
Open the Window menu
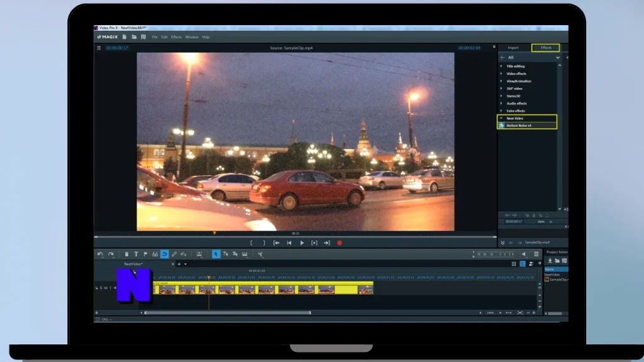pyautogui.click(x=192, y=37)
